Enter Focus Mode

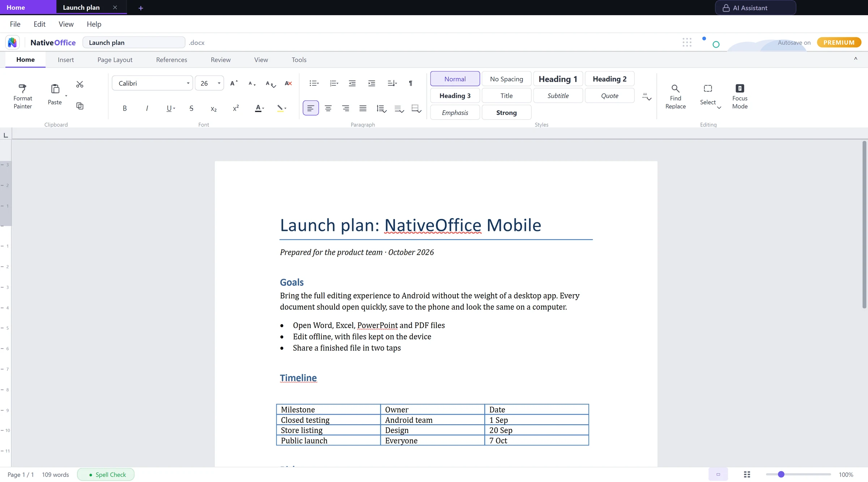(740, 96)
